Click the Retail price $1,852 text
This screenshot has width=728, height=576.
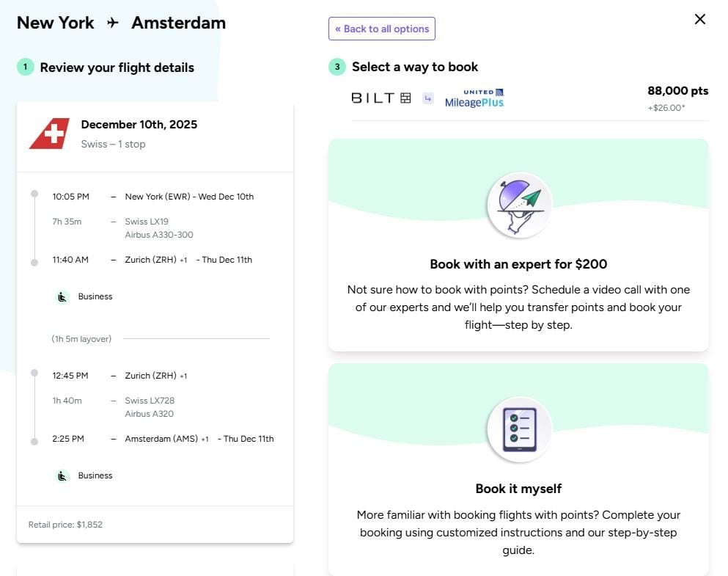point(65,525)
